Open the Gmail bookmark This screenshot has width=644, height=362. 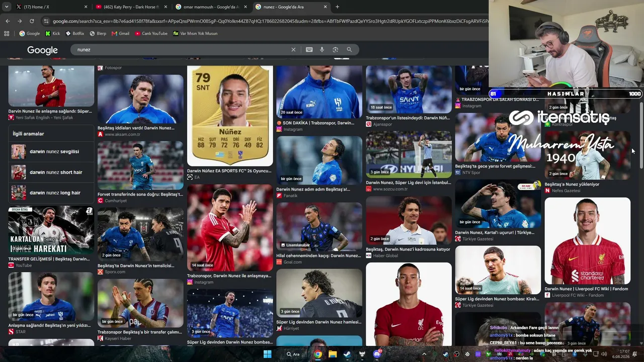pyautogui.click(x=120, y=34)
